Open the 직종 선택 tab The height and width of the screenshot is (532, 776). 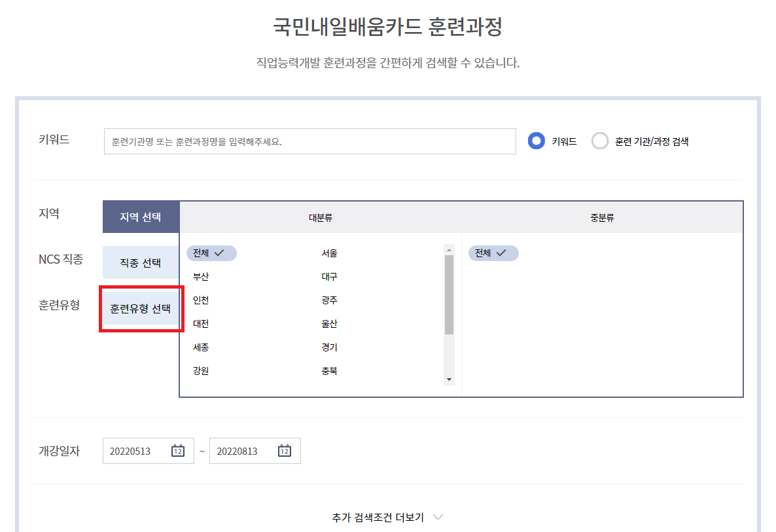click(x=141, y=262)
